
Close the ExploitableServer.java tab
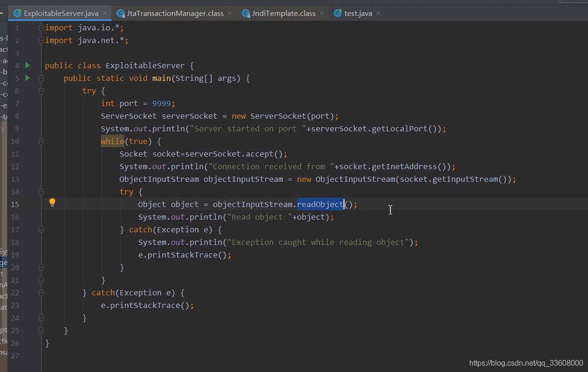(105, 13)
